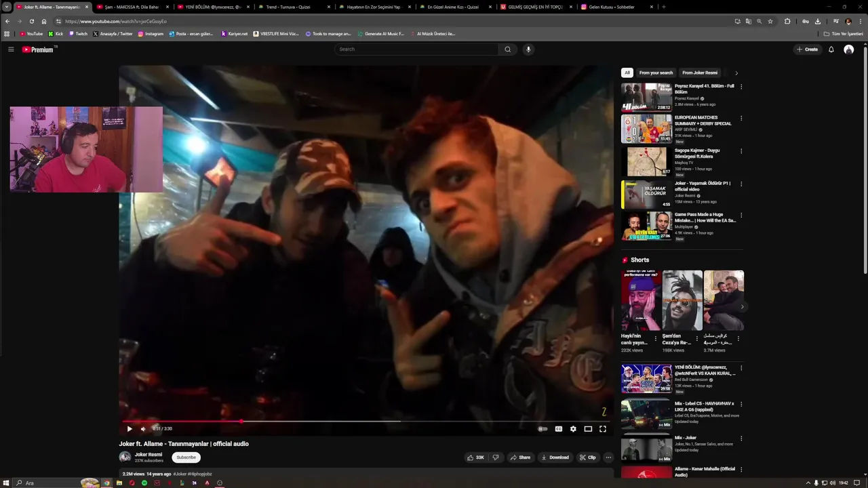This screenshot has height=488, width=868.
Task: Open browser extensions puzzle icon
Action: click(787, 21)
